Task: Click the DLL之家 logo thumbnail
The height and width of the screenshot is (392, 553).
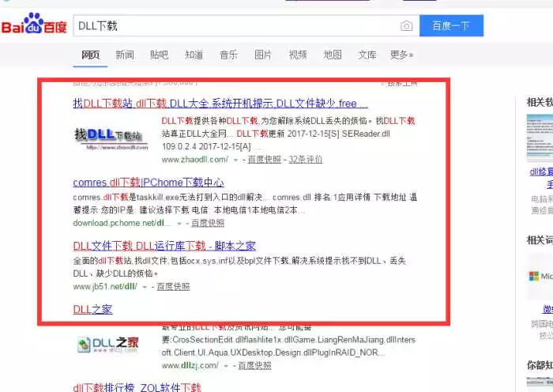Action: coord(108,345)
